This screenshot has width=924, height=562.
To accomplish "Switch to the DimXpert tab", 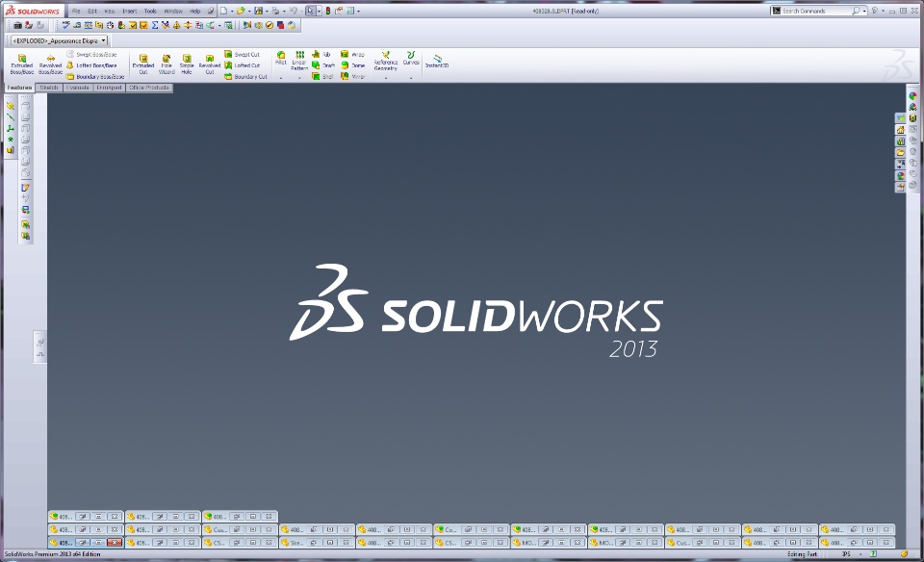I will point(109,88).
